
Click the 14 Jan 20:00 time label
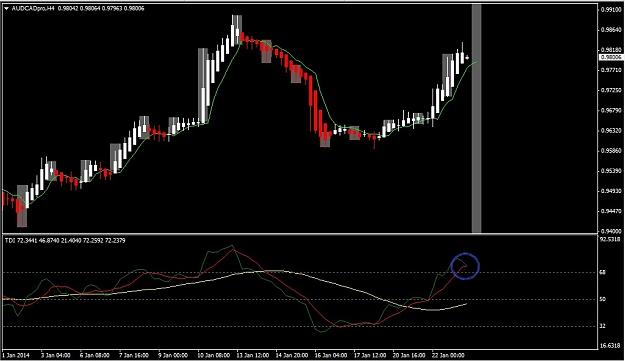point(291,355)
